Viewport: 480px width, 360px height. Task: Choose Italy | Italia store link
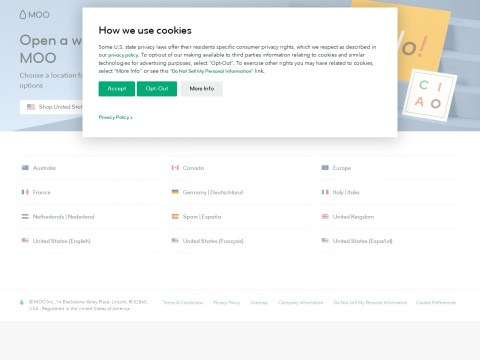(346, 192)
